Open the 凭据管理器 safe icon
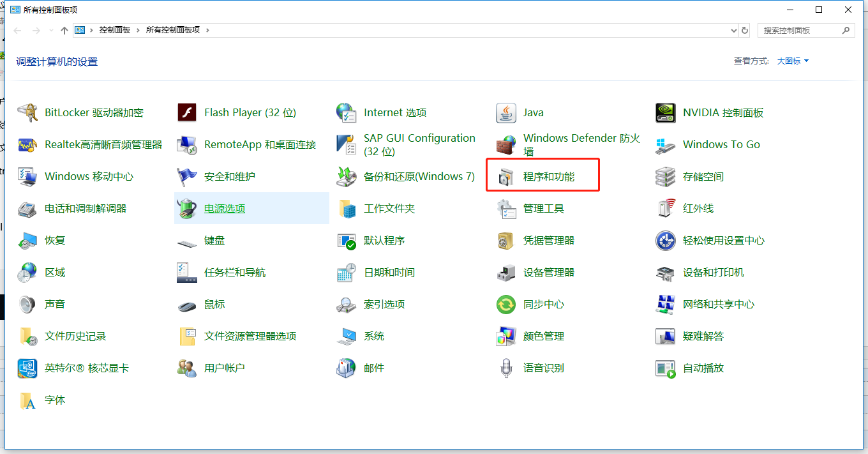 tap(506, 241)
